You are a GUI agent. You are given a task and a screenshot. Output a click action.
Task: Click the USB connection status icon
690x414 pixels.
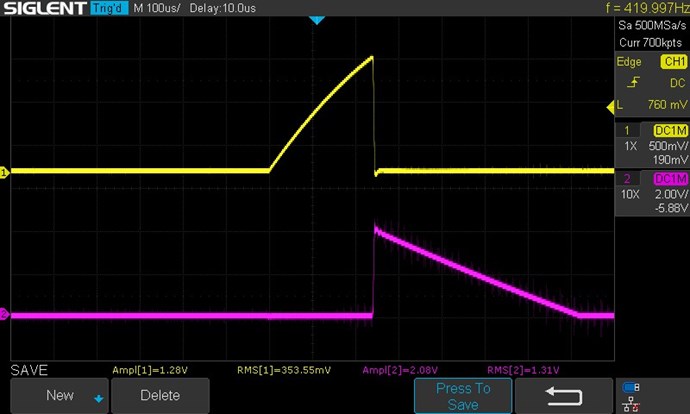631,387
